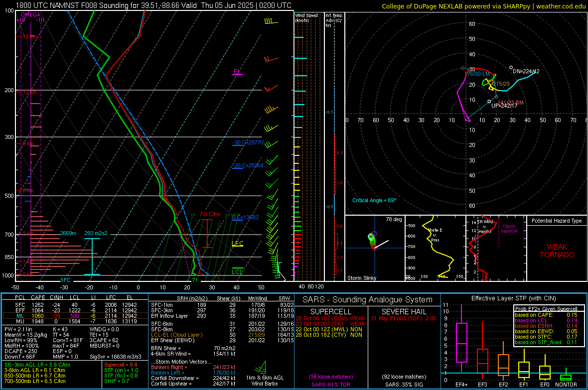This screenshot has height=390, width=588.
Task: Click the LFC marker on the skew-T
Action: tap(237, 244)
